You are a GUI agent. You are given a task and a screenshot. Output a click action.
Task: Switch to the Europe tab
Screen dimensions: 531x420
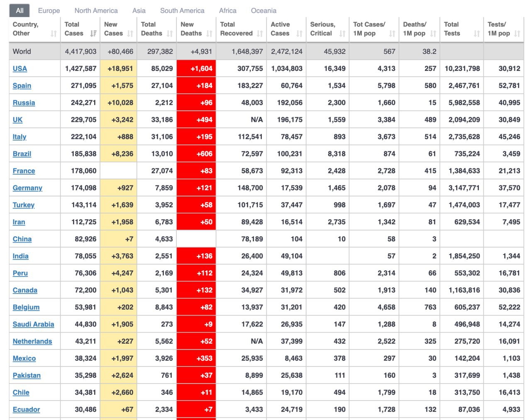[x=49, y=11]
